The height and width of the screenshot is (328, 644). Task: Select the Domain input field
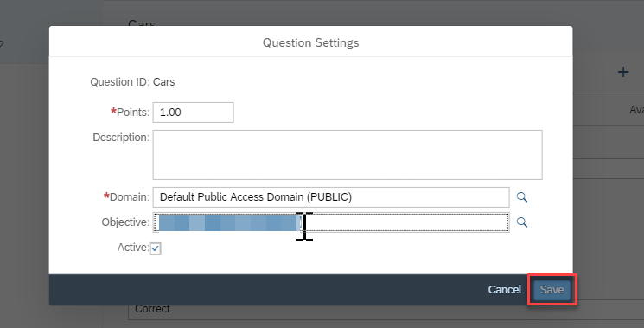coord(331,197)
